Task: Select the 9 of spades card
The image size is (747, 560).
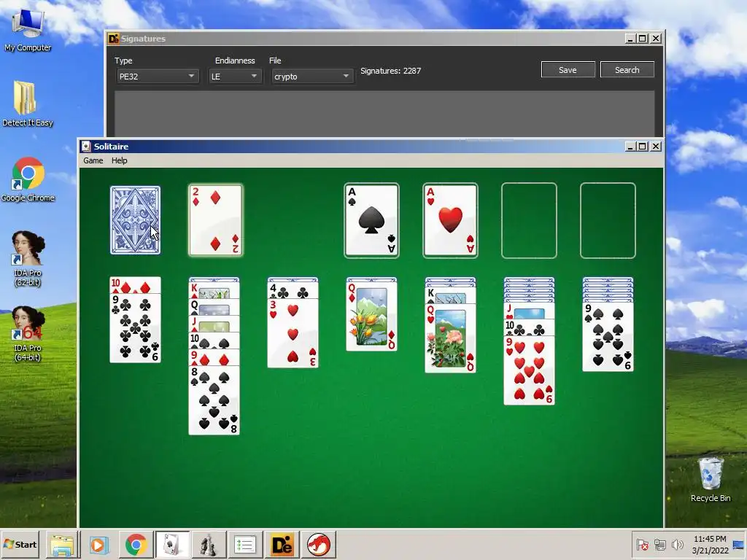Action: [x=608, y=337]
